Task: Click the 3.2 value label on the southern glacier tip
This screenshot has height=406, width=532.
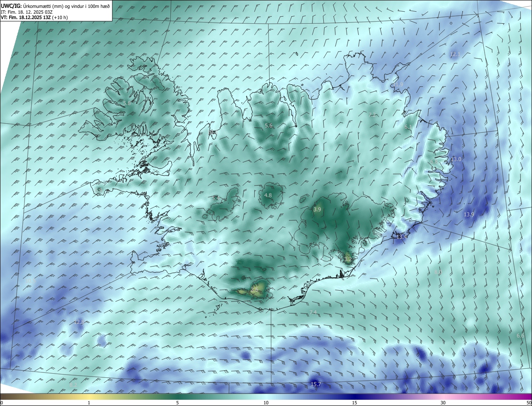Action: [348, 259]
